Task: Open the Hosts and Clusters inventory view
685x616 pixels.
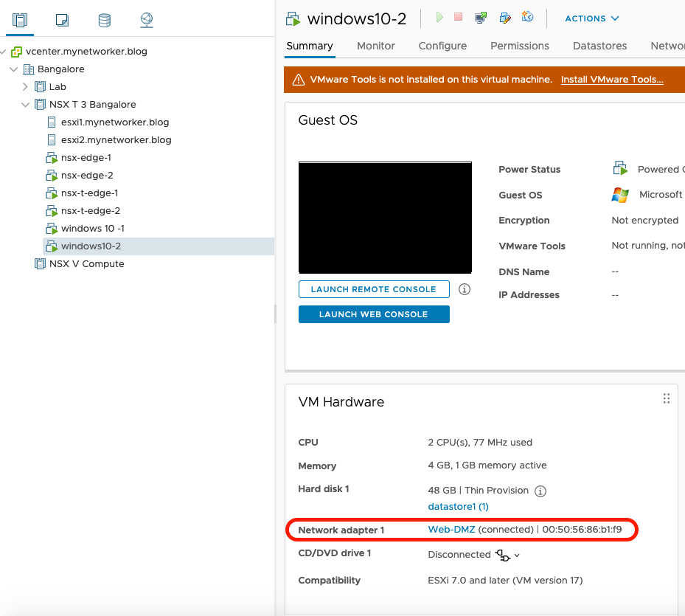Action: 20,20
